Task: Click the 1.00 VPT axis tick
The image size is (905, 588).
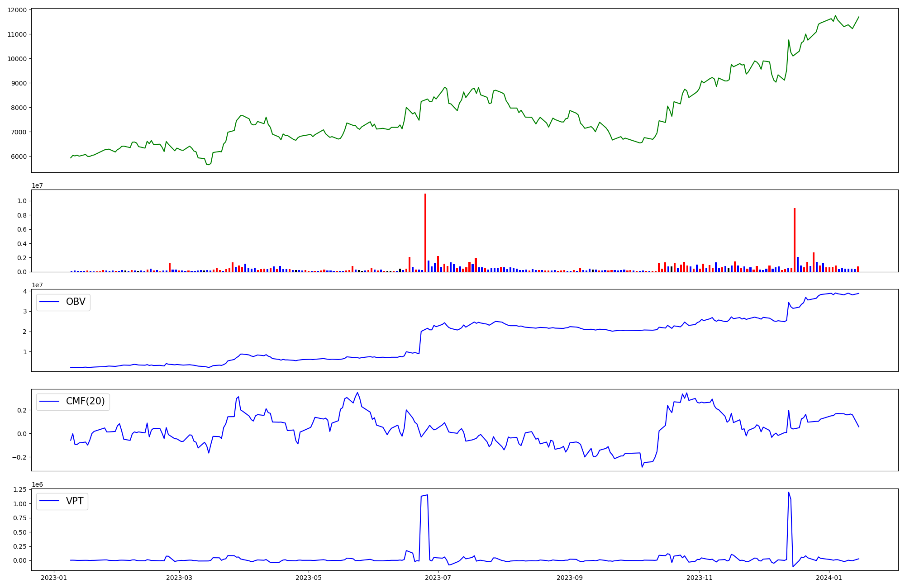Action: point(19,504)
